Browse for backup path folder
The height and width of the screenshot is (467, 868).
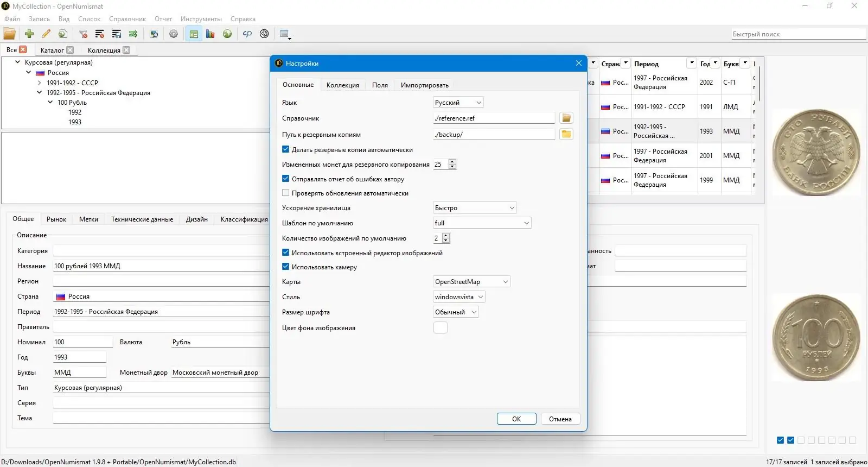click(566, 134)
